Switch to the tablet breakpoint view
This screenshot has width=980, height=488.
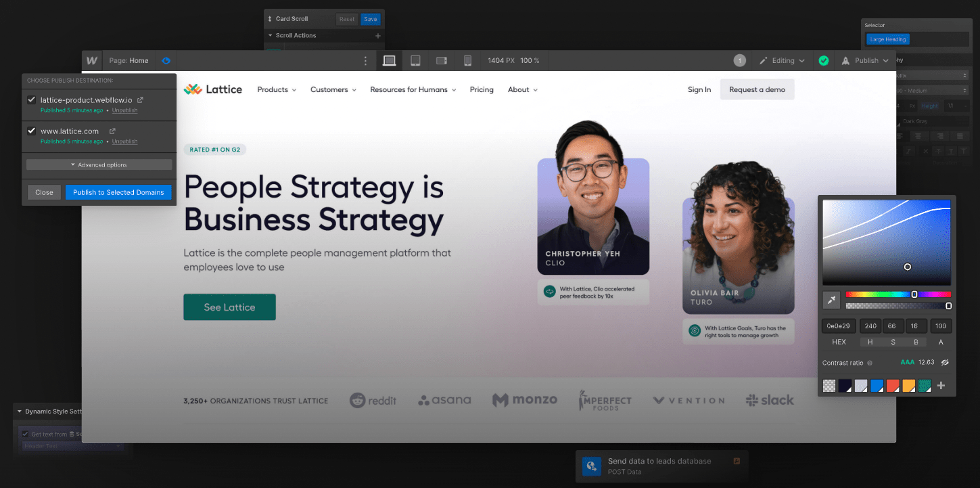coord(415,60)
